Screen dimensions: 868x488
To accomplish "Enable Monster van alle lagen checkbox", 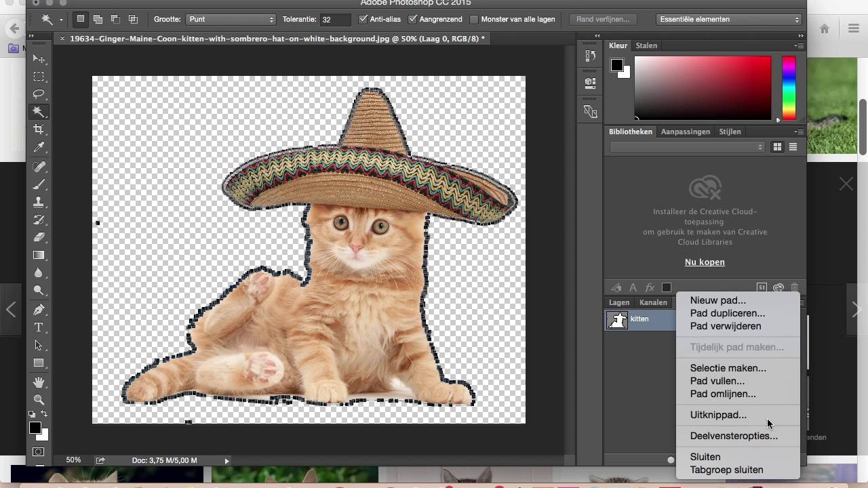I will (x=474, y=19).
